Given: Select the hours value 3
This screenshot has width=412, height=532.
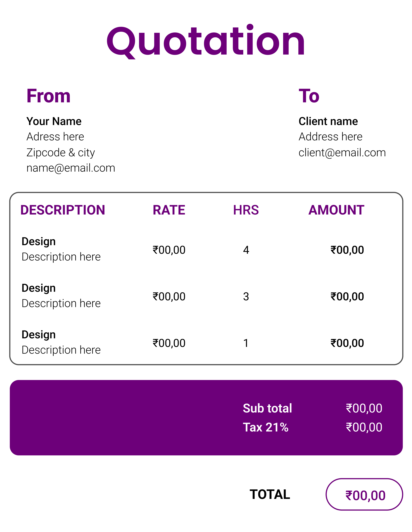Looking at the screenshot, I should (246, 296).
